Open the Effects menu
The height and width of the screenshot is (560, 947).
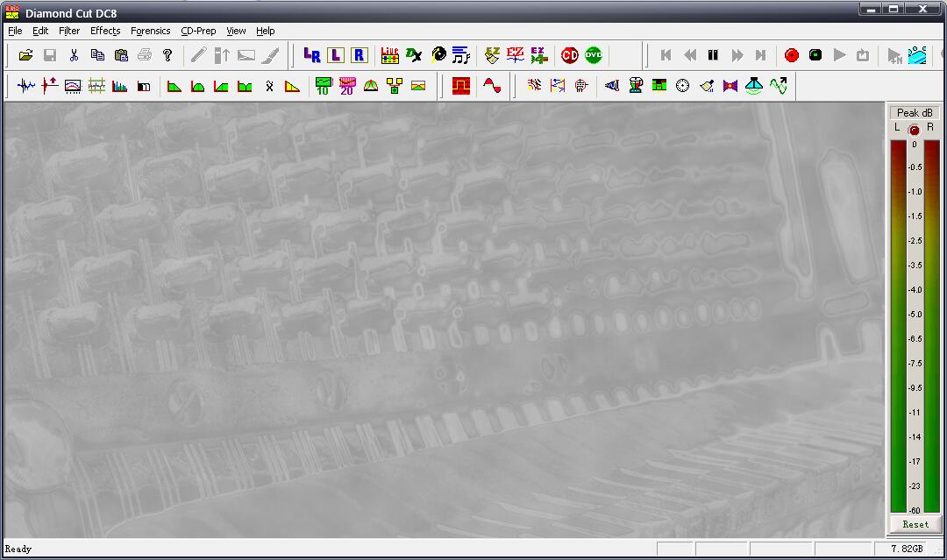point(105,31)
